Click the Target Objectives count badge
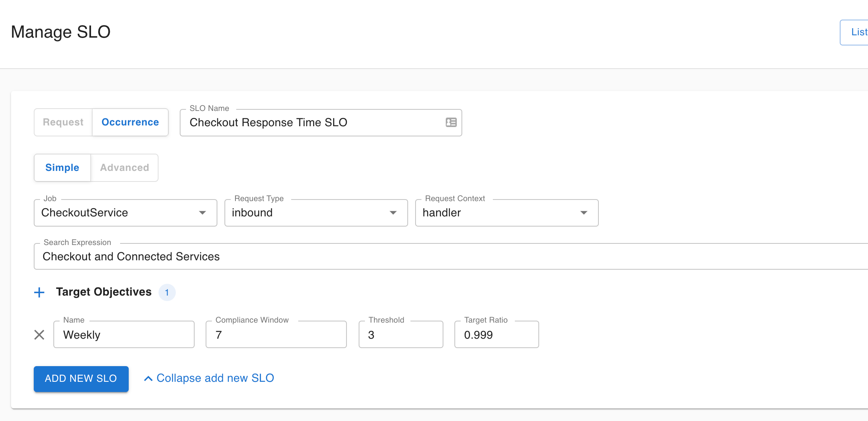The width and height of the screenshot is (868, 421). (x=167, y=292)
